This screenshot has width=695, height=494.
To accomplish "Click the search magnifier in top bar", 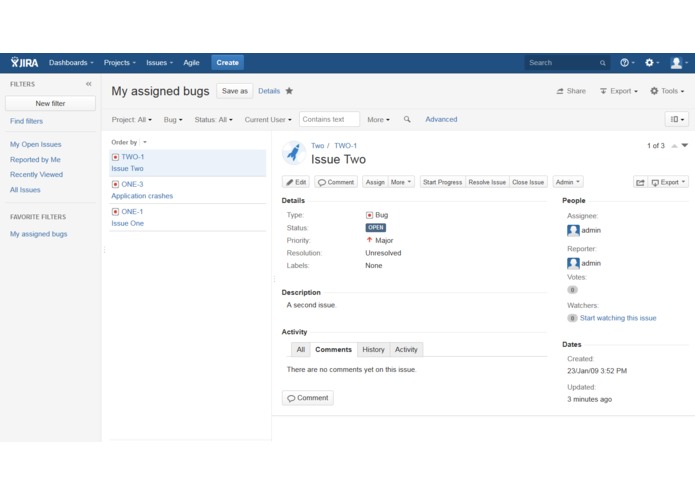I will [602, 63].
